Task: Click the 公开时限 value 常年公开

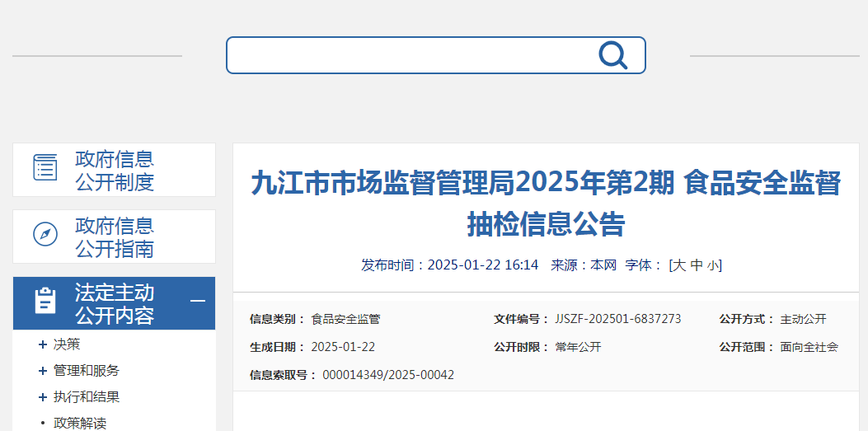Action: (x=578, y=347)
